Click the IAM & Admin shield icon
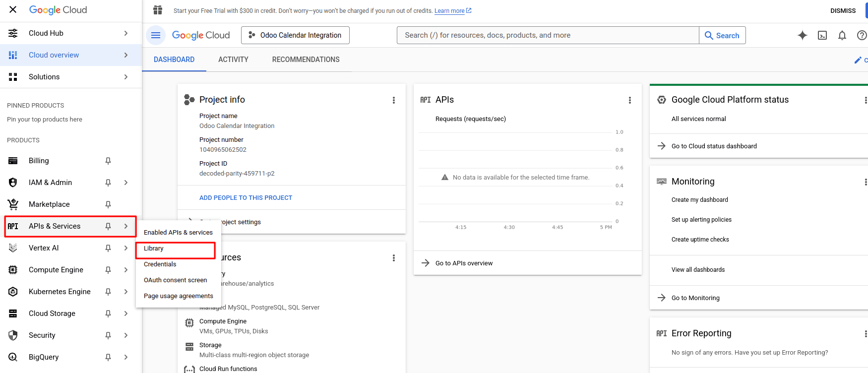The height and width of the screenshot is (373, 868). click(x=13, y=183)
